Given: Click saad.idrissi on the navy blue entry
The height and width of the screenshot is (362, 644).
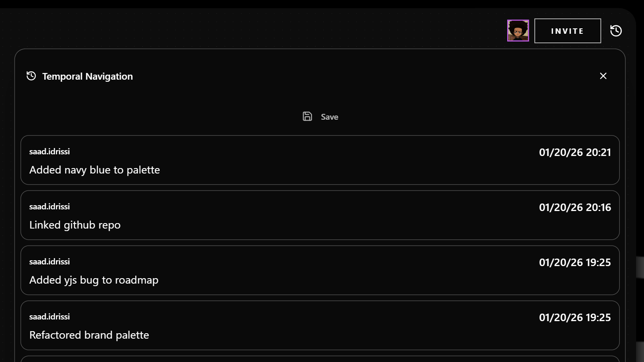Looking at the screenshot, I should coord(49,151).
